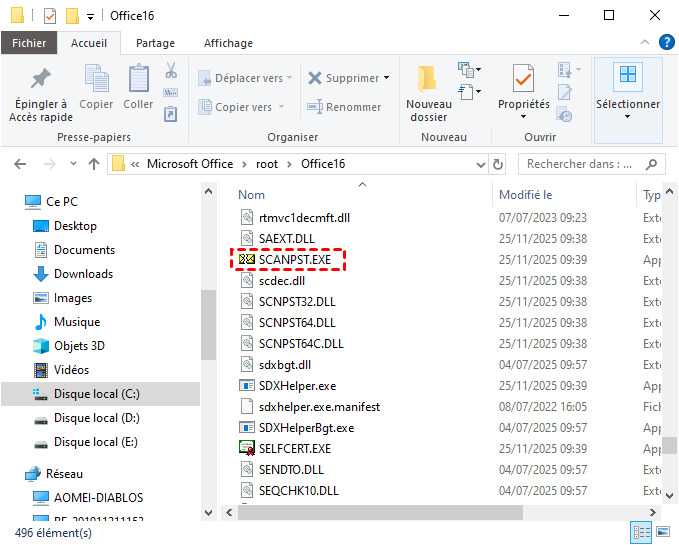The image size is (679, 545).
Task: Click the Paste shortcut icon
Action: click(171, 114)
